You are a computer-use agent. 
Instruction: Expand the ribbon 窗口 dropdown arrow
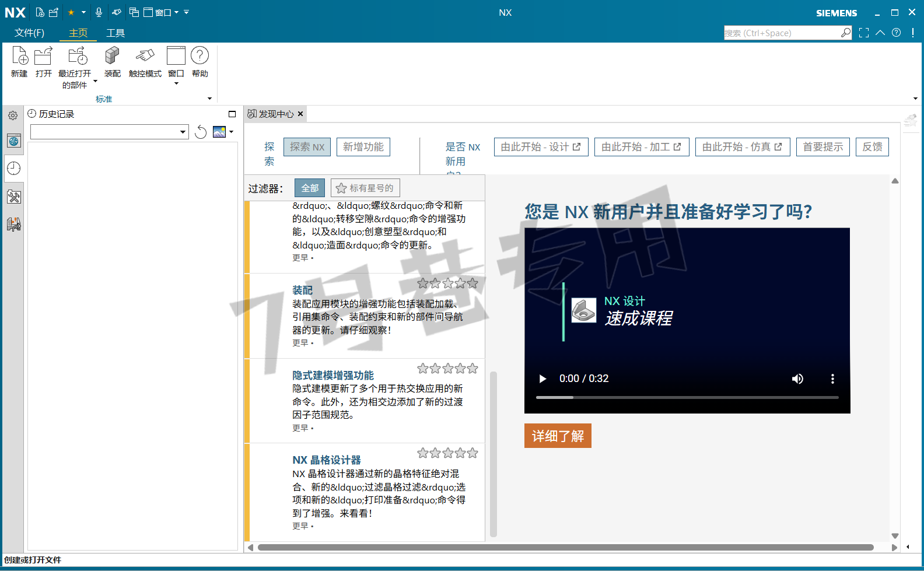pyautogui.click(x=176, y=84)
